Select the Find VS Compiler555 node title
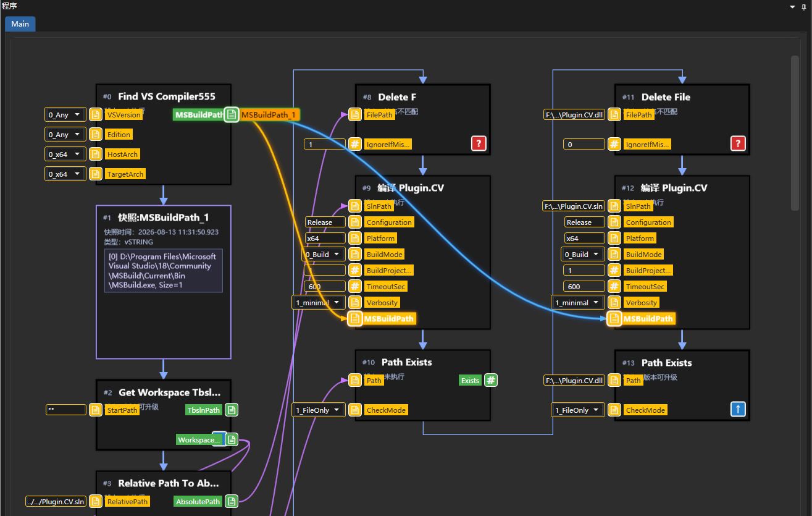This screenshot has width=812, height=516. click(x=167, y=96)
